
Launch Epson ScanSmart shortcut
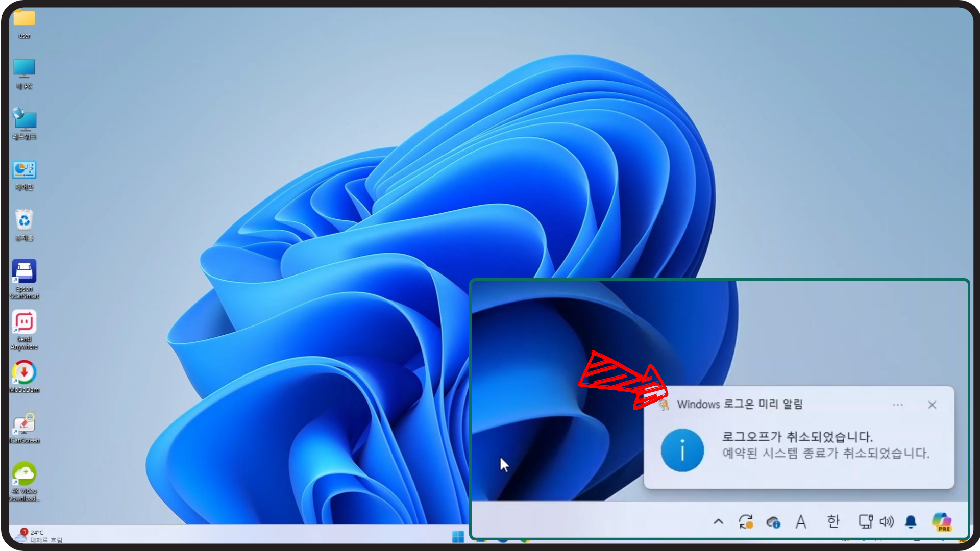tap(24, 271)
